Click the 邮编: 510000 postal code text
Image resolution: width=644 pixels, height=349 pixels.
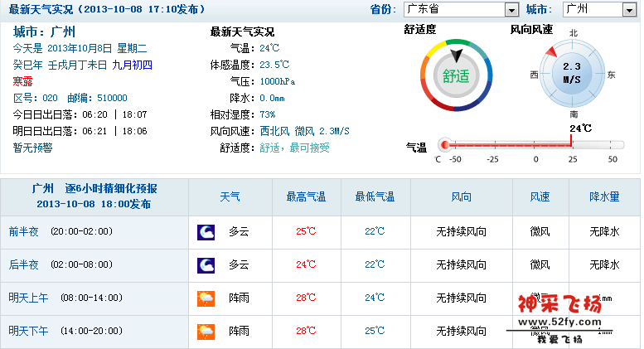(97, 98)
